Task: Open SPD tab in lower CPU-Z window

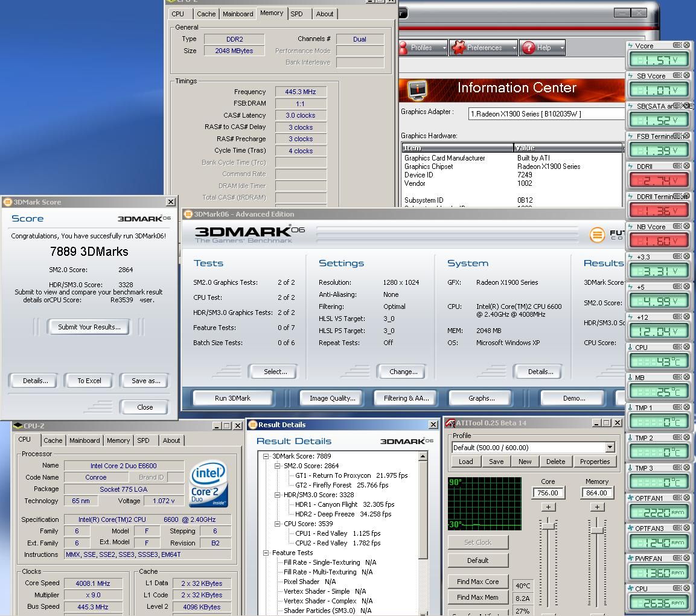Action: 144,440
